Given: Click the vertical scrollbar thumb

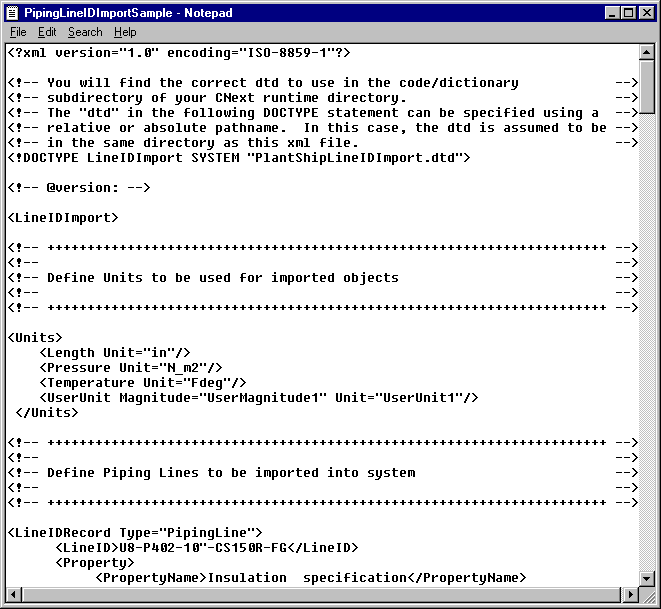Looking at the screenshot, I should click(x=647, y=88).
